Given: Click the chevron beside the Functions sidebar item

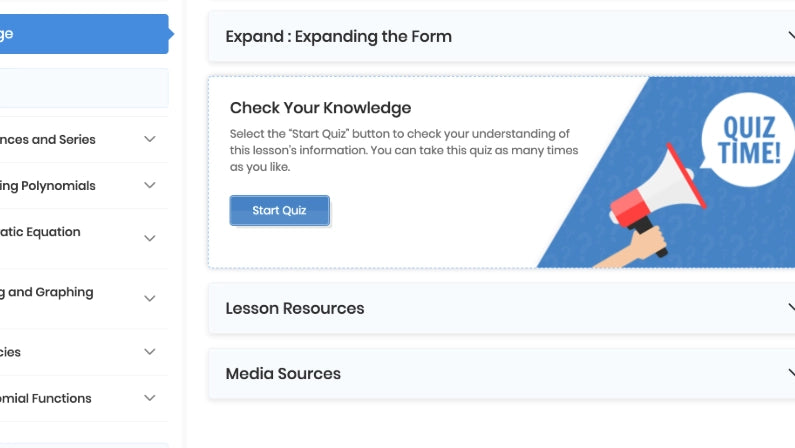Looking at the screenshot, I should [150, 398].
